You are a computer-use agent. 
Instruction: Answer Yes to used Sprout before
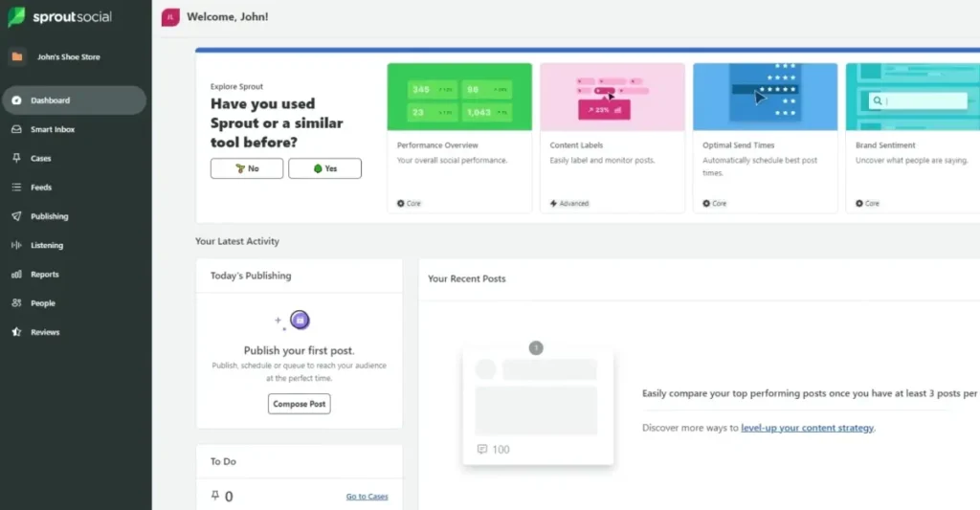click(325, 168)
